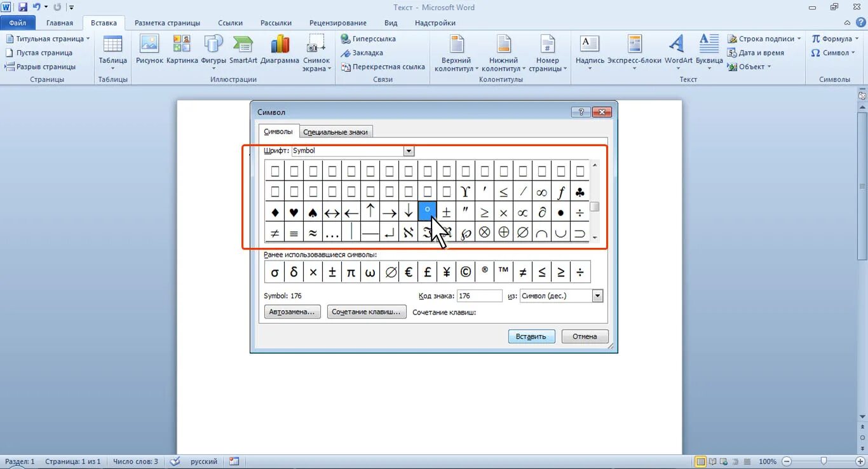
Task: Pick the euro sign from recent symbols
Action: click(409, 272)
